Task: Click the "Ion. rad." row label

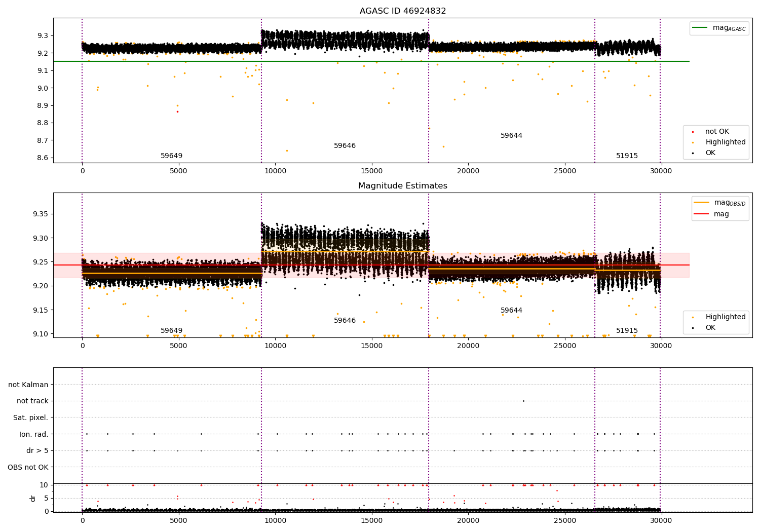Action: pyautogui.click(x=34, y=434)
